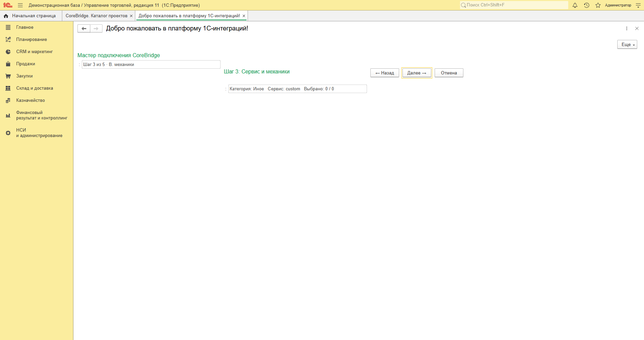644x340 pixels.
Task: Cancel the wizard with Отмена
Action: (x=449, y=73)
